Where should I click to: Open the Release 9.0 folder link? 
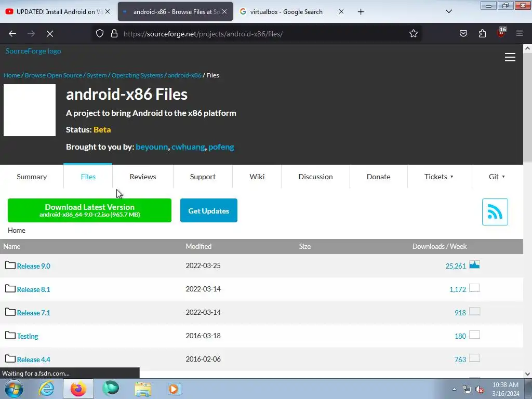tap(34, 266)
